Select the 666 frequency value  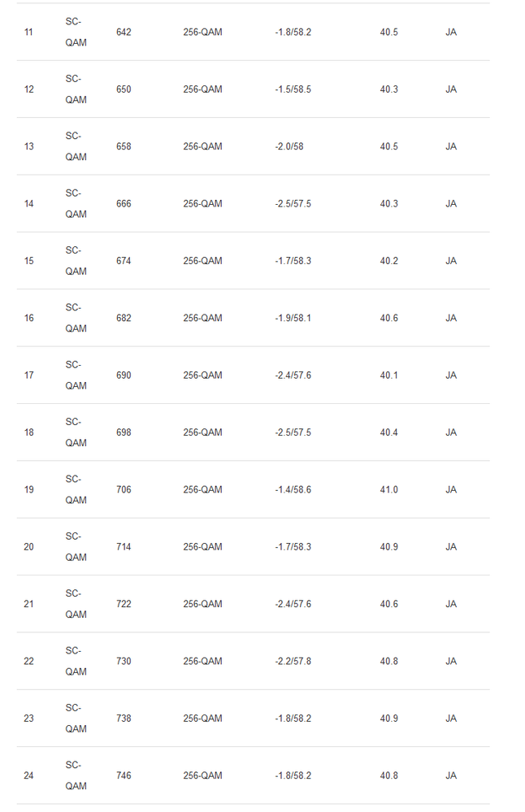coord(124,204)
